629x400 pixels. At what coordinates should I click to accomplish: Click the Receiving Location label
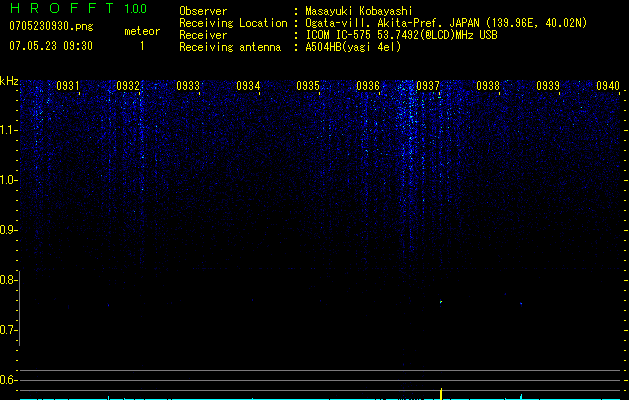[233, 23]
